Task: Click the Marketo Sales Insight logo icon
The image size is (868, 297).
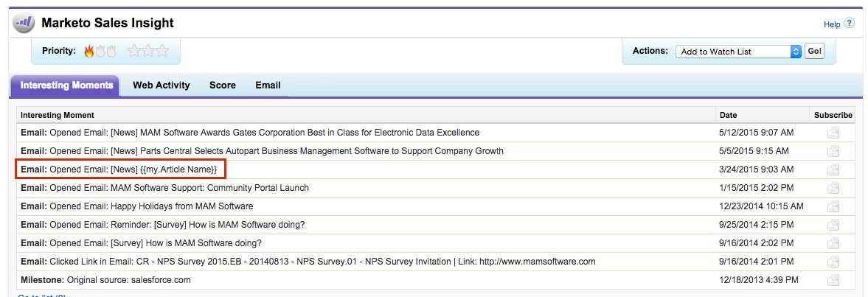Action: 24,24
